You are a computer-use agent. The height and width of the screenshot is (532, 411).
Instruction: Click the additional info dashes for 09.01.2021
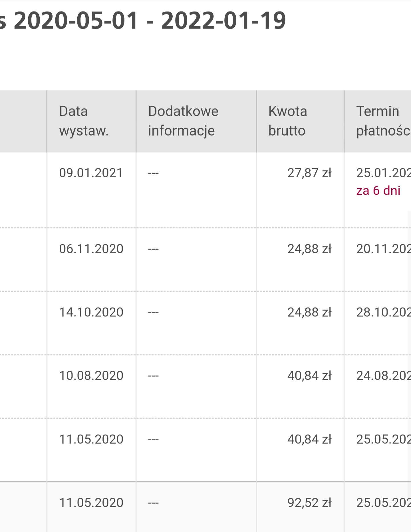coord(153,173)
